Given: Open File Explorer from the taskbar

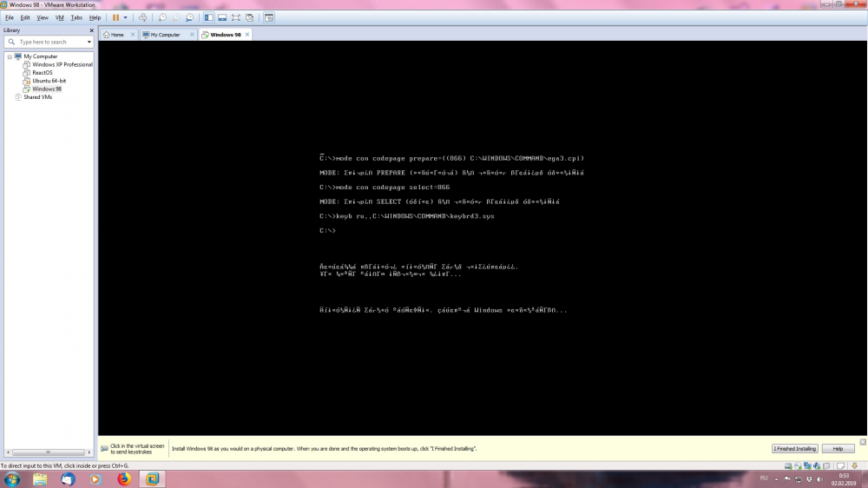Looking at the screenshot, I should point(40,479).
